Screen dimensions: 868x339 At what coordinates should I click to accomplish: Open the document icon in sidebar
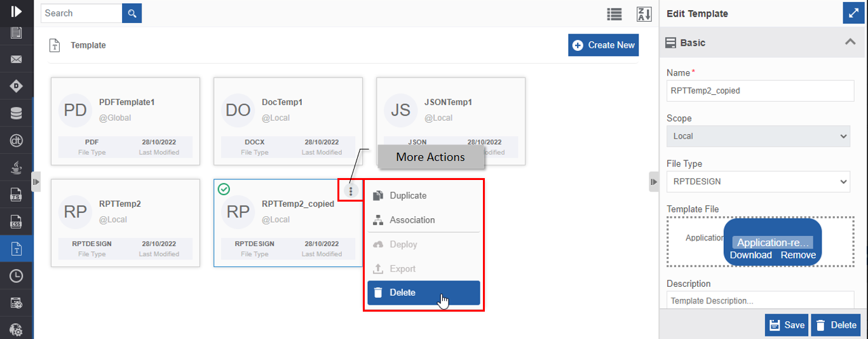17,33
